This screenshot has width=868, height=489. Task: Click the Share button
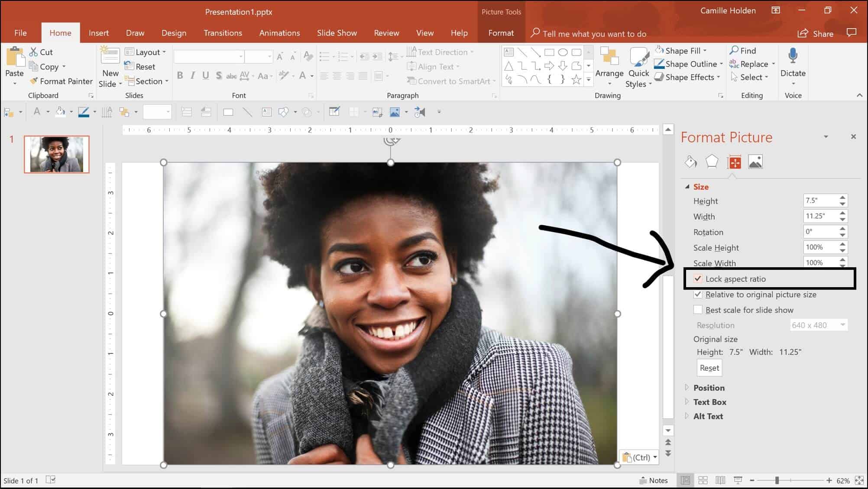816,33
